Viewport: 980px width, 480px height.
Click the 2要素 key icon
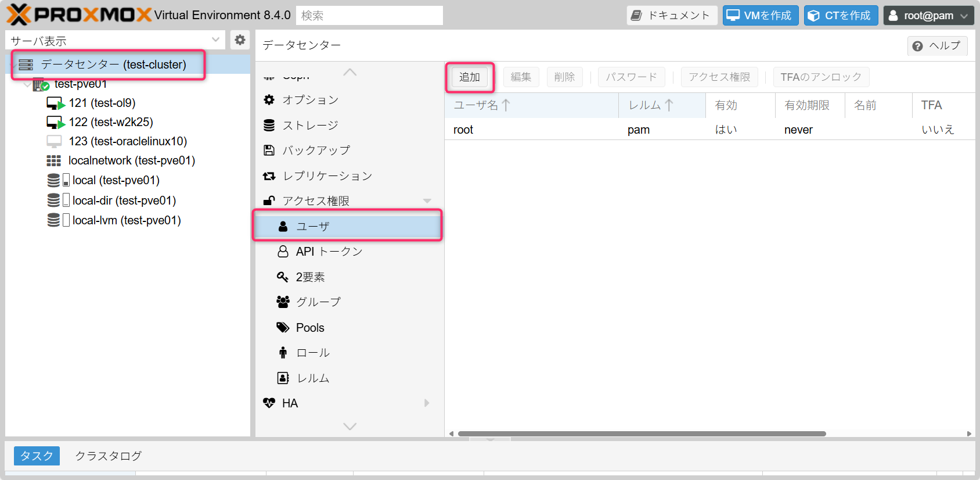click(283, 277)
